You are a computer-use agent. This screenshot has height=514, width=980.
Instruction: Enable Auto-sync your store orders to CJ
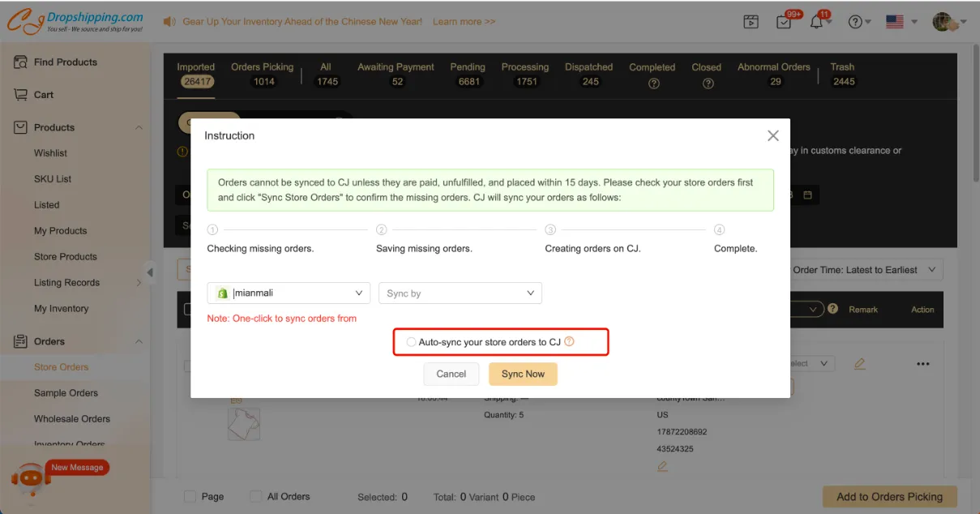click(412, 342)
